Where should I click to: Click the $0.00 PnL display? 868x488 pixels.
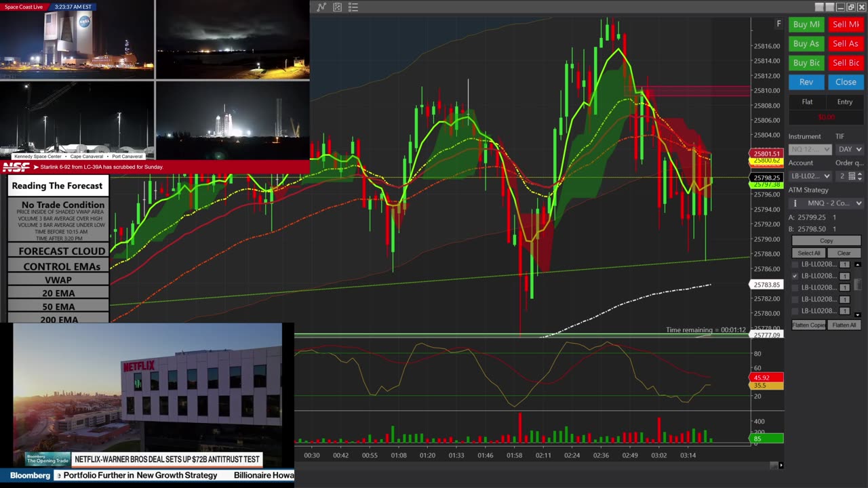click(x=826, y=117)
